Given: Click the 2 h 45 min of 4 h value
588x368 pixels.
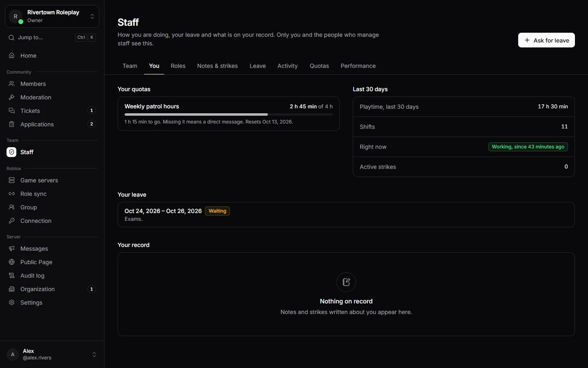Looking at the screenshot, I should [311, 106].
